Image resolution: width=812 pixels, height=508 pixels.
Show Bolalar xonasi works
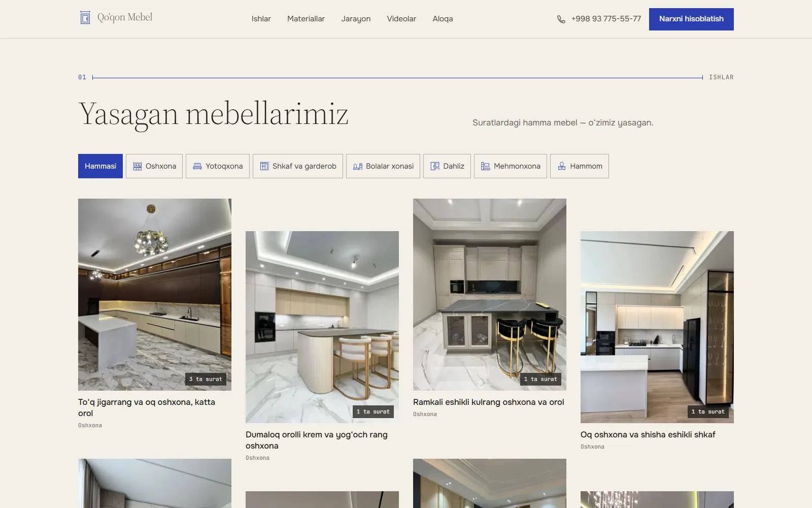383,166
